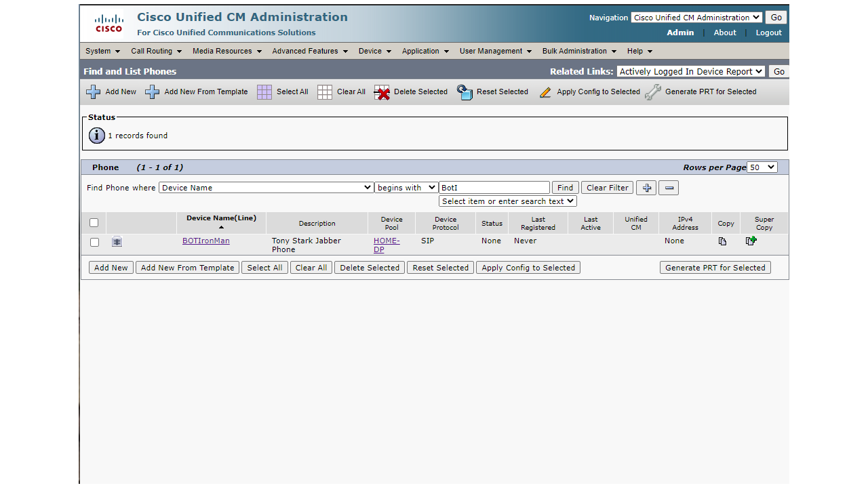This screenshot has height=488, width=868.
Task: Open the 'begins with' operator dropdown
Action: tap(407, 188)
